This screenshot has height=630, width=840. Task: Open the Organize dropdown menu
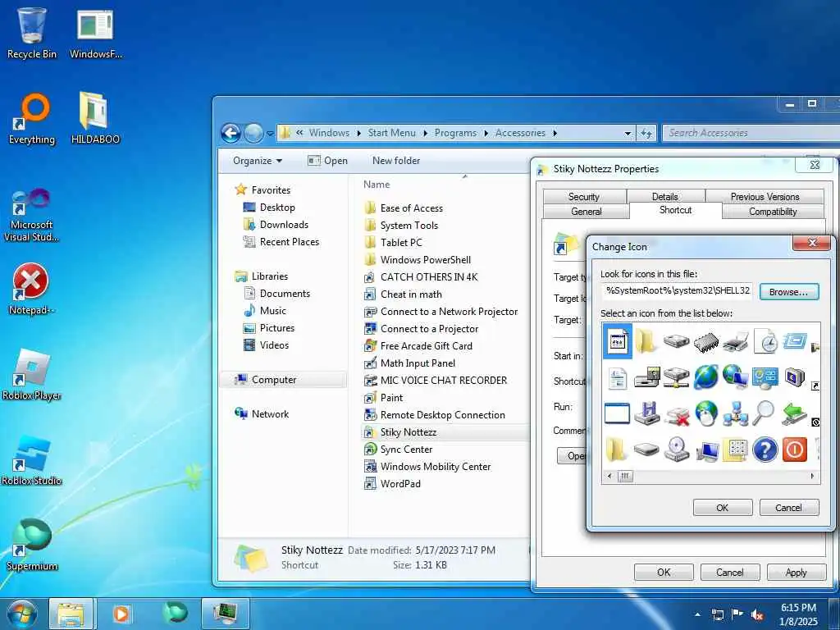point(257,161)
